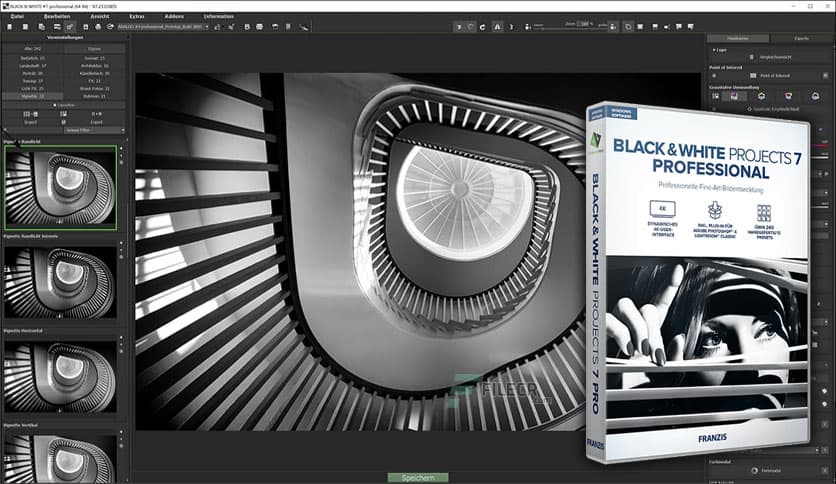Select the Vignette Rundlicht Intensiv preset thumbnail

[x=60, y=283]
